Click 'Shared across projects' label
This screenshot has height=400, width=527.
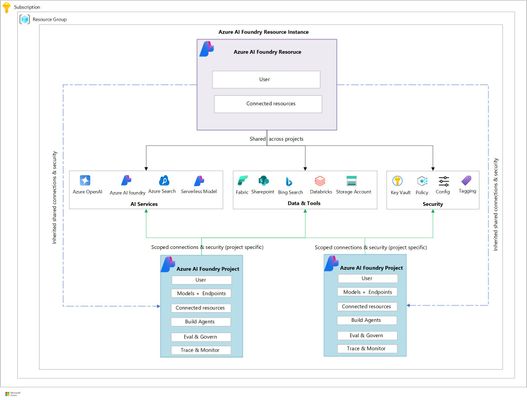tap(276, 139)
